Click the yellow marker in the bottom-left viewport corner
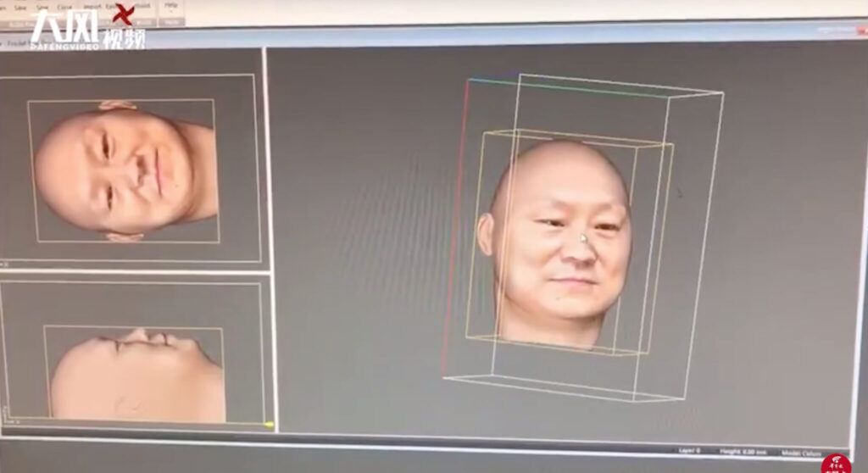868x473 pixels. click(x=269, y=424)
